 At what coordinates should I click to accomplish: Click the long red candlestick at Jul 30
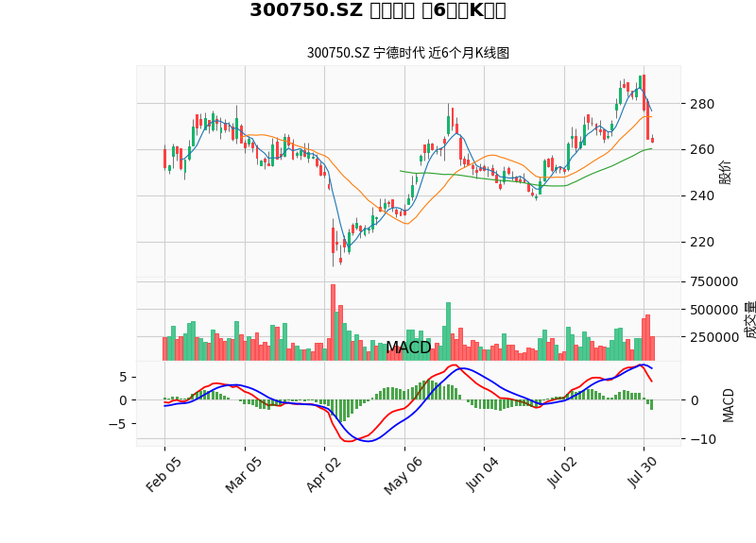[x=644, y=93]
